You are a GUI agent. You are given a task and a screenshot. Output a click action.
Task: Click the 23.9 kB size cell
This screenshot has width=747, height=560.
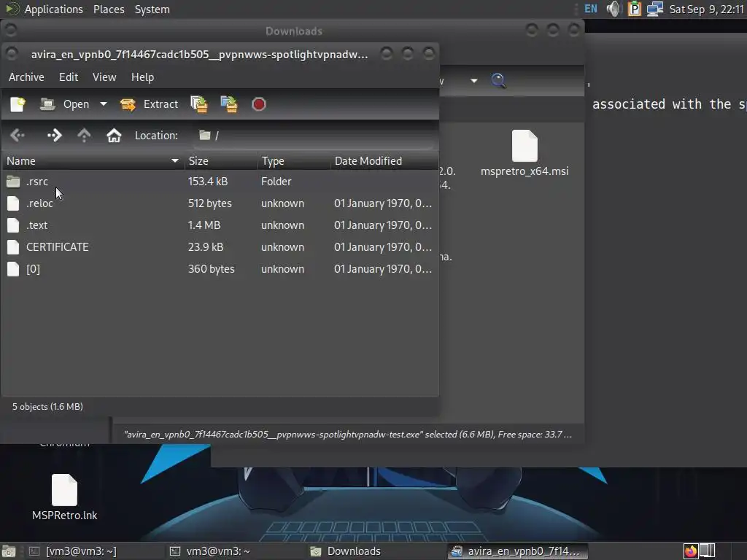pos(205,247)
